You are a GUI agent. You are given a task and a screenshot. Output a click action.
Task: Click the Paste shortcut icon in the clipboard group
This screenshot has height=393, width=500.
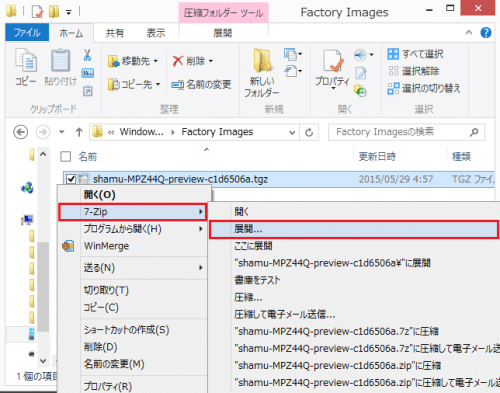(88, 90)
